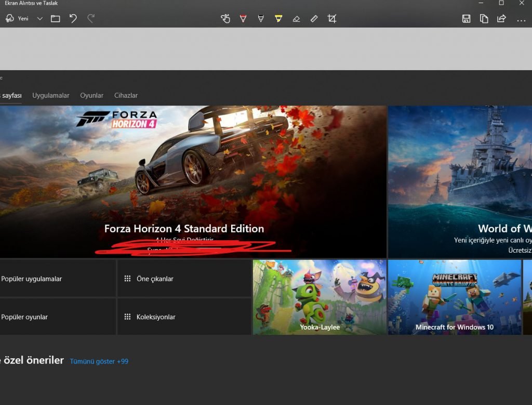Open a file with the folder icon
Image resolution: width=532 pixels, height=405 pixels.
pyautogui.click(x=56, y=19)
